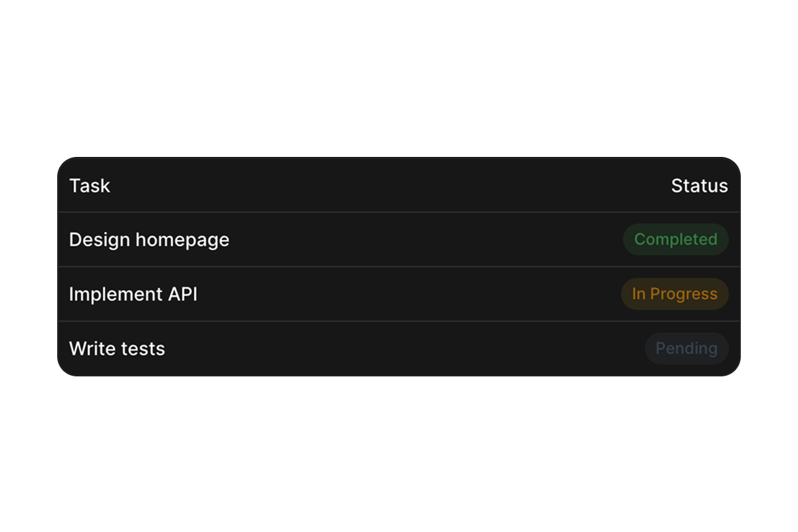798x532 pixels.
Task: Select the Design homepage task name
Action: click(149, 239)
